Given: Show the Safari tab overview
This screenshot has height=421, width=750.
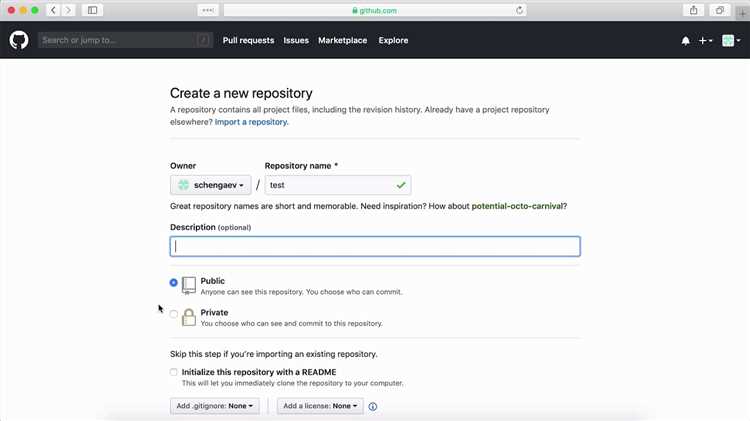Looking at the screenshot, I should click(x=719, y=10).
